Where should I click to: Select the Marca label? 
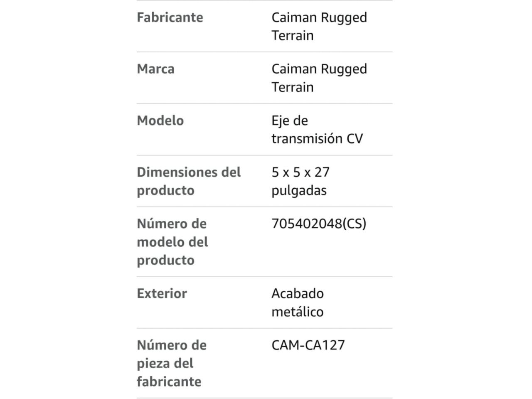tap(156, 69)
